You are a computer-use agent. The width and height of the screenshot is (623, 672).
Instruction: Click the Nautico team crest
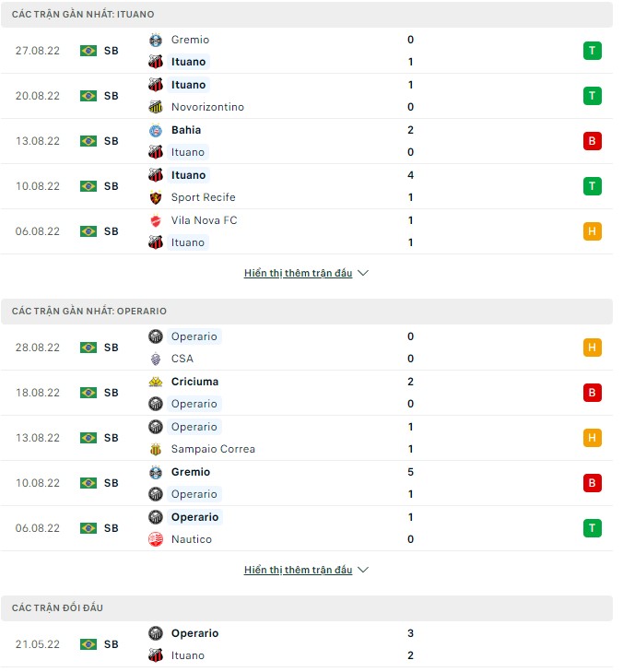(155, 539)
